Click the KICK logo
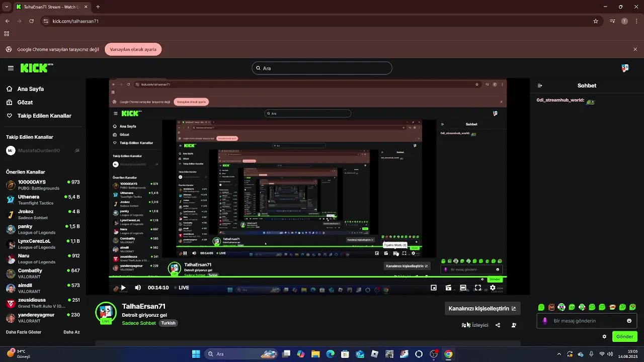Screen dimensions: 644x362 click(x=36, y=68)
